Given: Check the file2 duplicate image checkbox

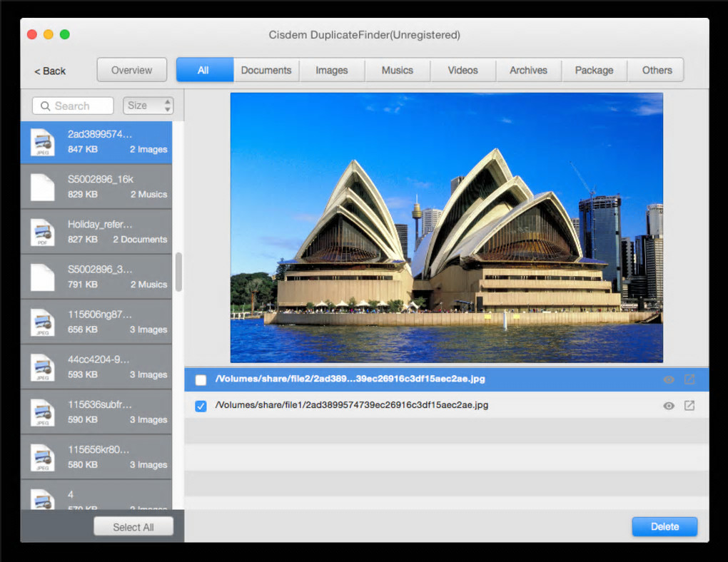Looking at the screenshot, I should 201,380.
